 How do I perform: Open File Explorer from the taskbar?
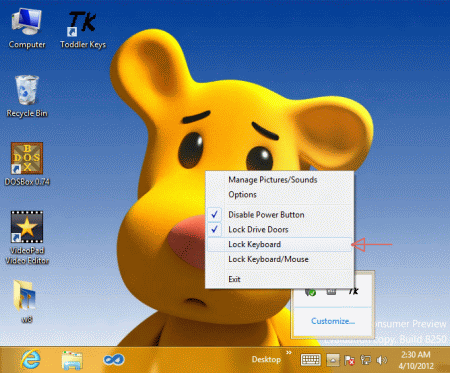[72, 360]
